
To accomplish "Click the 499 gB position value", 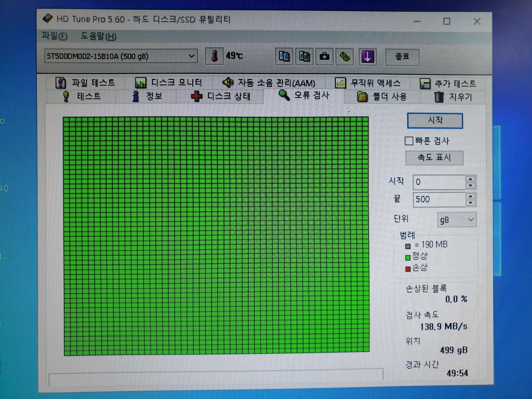I will click(454, 350).
